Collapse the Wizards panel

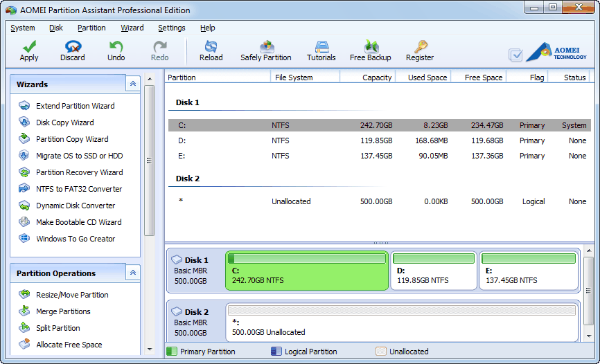[133, 84]
